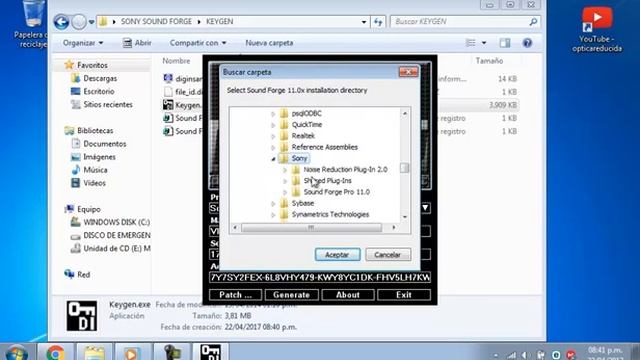Expand the Realtek folder node

click(x=273, y=136)
